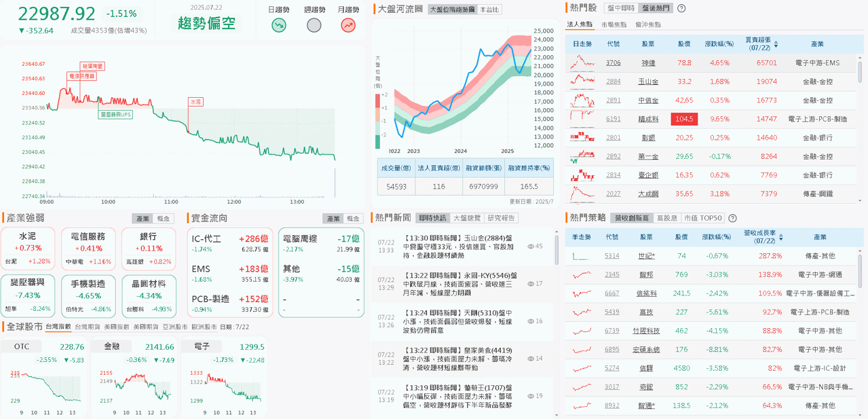The width and height of the screenshot is (868, 419).
Task: Click the hot stocks table scrollbar
Action: tap(859, 71)
